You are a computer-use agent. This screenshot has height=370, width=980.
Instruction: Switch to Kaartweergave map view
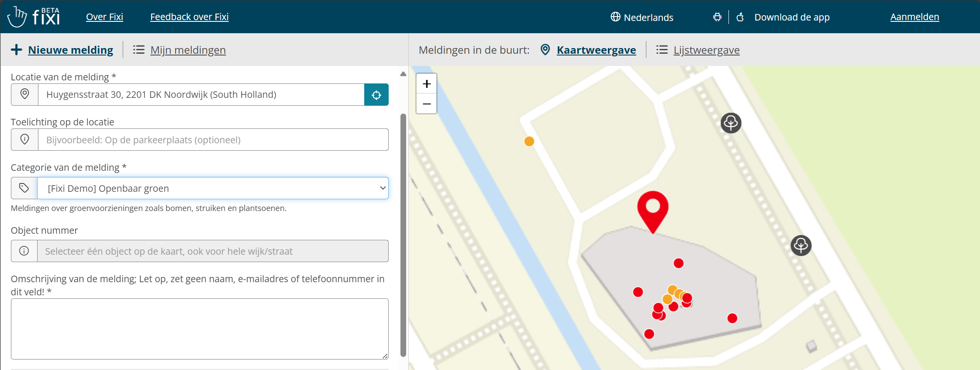click(596, 50)
